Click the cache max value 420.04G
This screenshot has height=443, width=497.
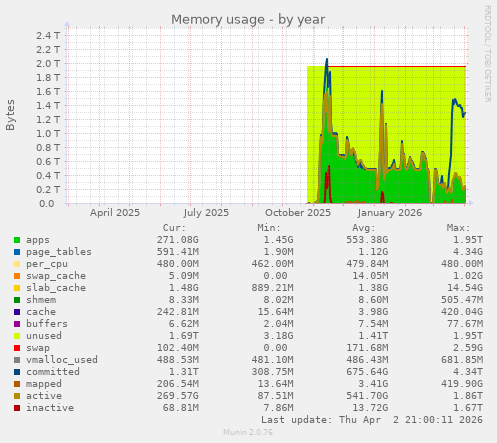coord(462,312)
